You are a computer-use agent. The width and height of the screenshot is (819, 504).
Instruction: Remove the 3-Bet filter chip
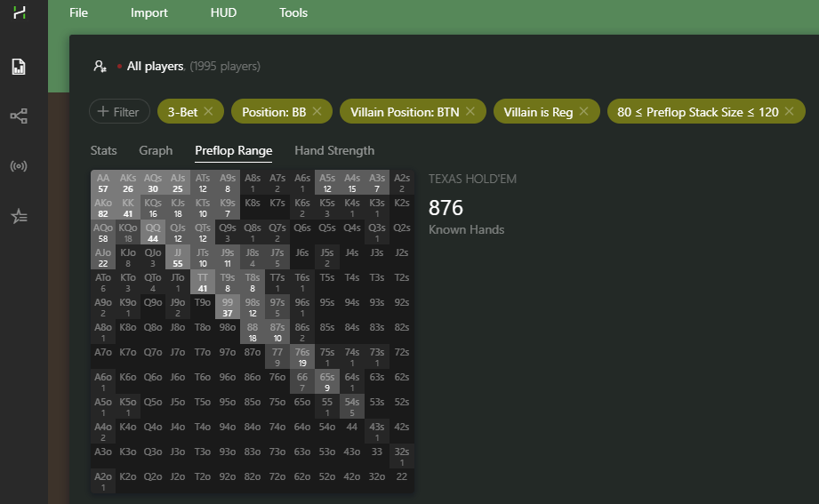[208, 111]
